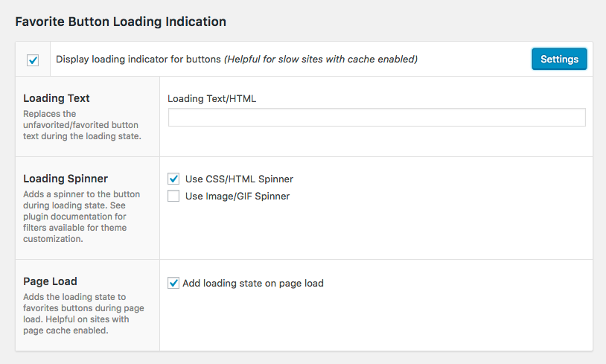Click the description under Page Load heading
This screenshot has width=606, height=364.
tap(83, 313)
